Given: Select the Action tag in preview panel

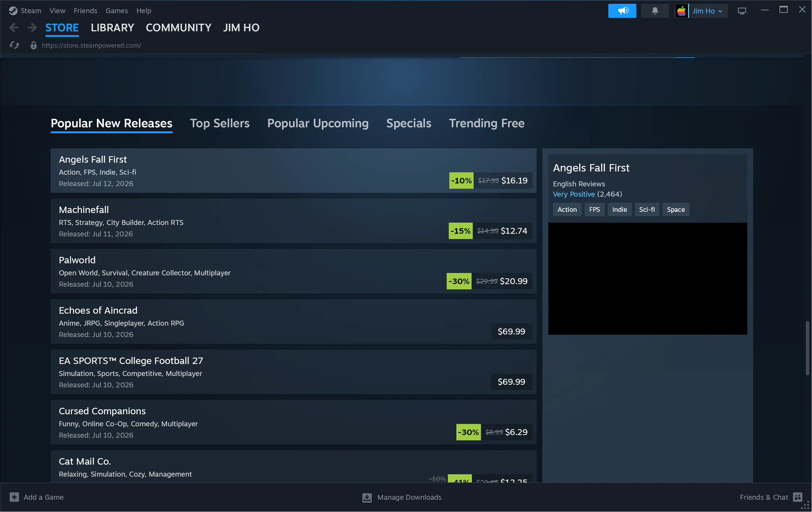Looking at the screenshot, I should pos(567,210).
